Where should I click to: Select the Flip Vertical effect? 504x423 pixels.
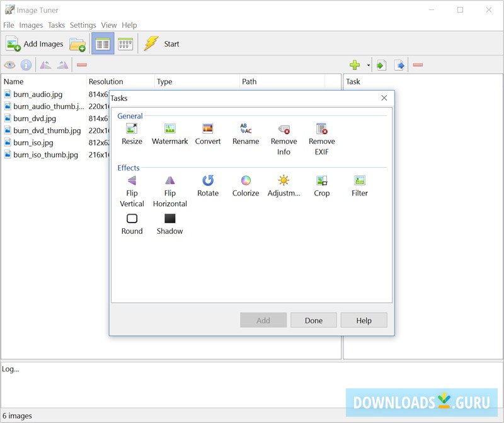point(132,192)
